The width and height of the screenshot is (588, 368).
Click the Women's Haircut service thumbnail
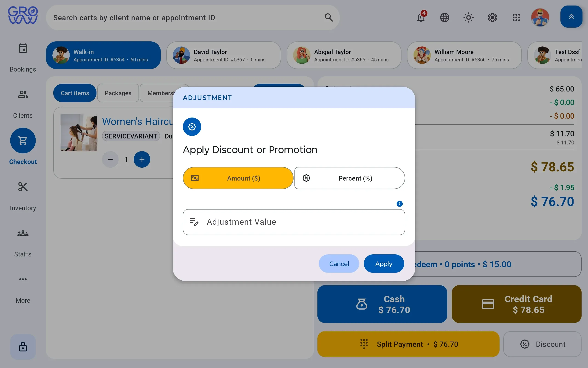[x=79, y=132]
